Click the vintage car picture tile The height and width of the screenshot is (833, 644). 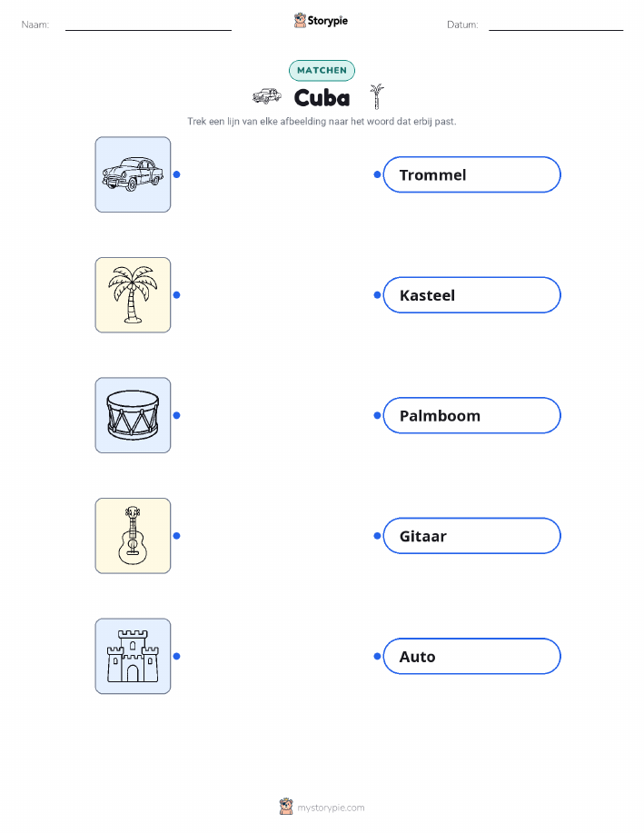point(133,174)
